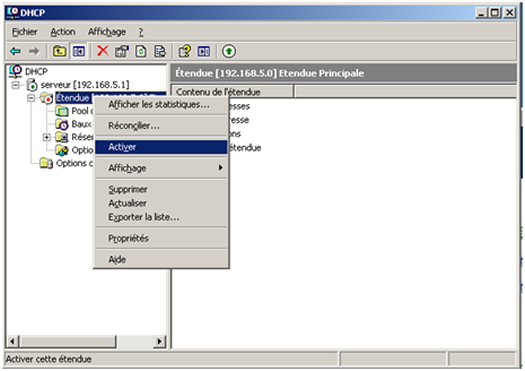Toggle the show/hide console tree icon
This screenshot has height=371, width=525.
coord(79,51)
